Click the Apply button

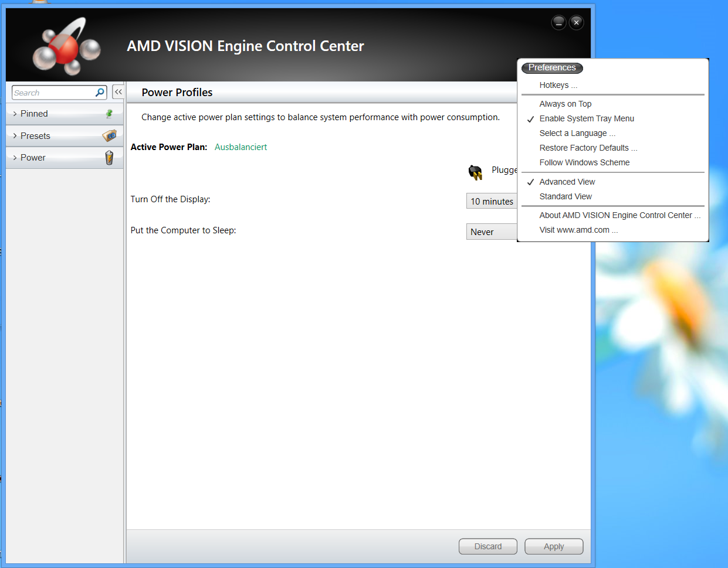click(554, 546)
